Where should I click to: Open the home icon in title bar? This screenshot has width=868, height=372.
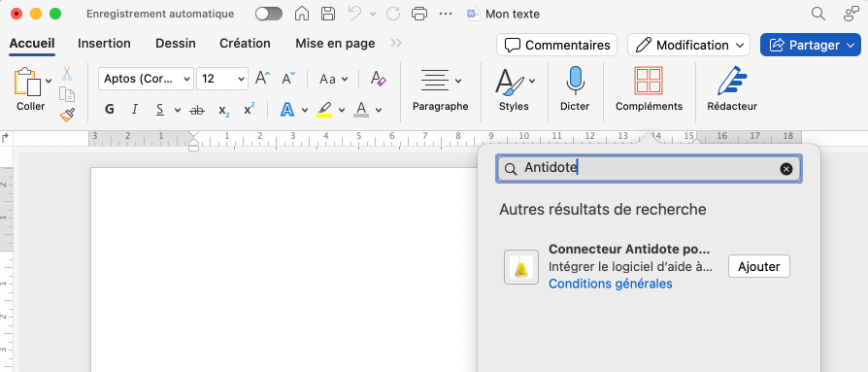(x=302, y=14)
